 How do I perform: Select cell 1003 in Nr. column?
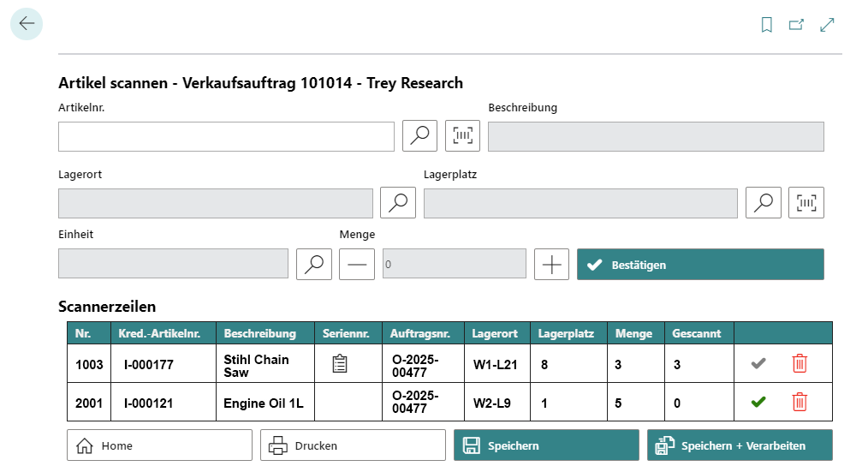click(89, 364)
